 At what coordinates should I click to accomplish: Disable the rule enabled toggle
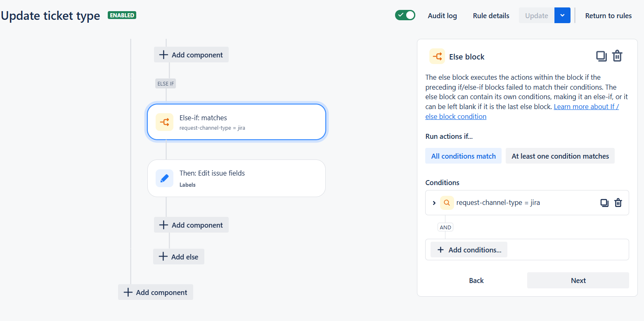[x=405, y=15]
